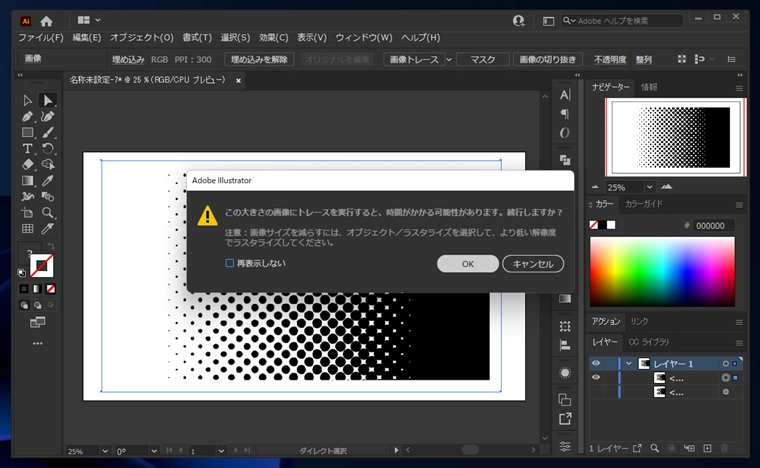Collapse レイヤー 1 layer chevron
The width and height of the screenshot is (760, 468).
tap(629, 363)
